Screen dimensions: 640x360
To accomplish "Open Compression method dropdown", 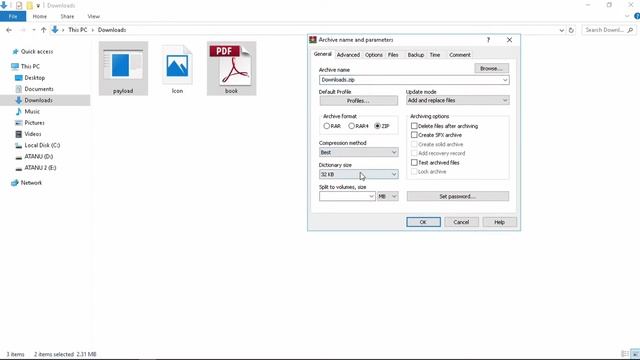I will tap(394, 152).
